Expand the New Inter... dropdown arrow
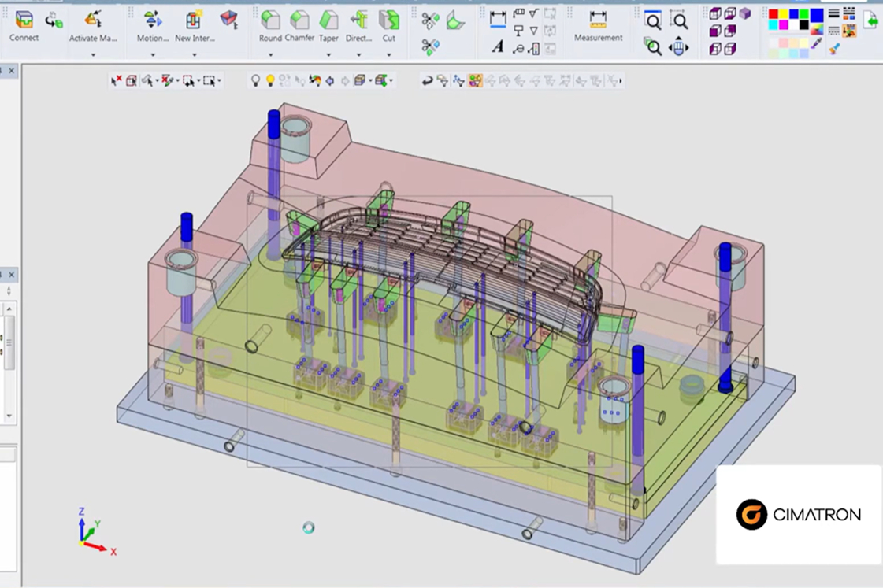 click(195, 54)
